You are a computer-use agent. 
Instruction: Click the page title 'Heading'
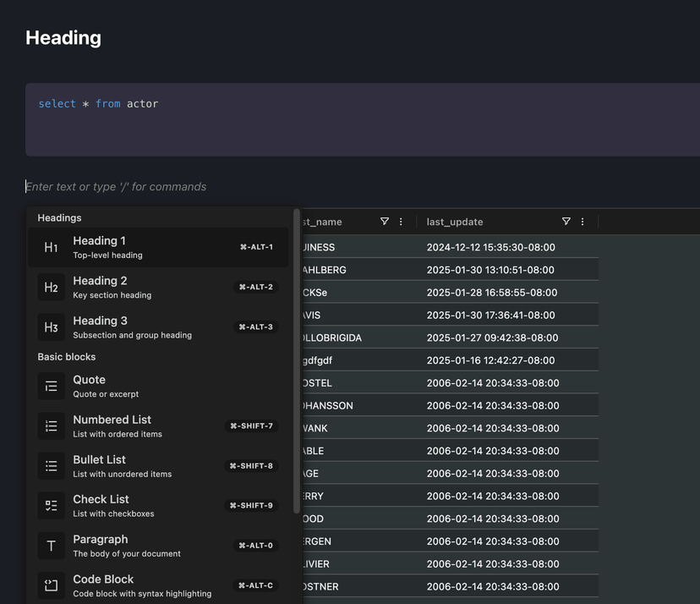63,38
